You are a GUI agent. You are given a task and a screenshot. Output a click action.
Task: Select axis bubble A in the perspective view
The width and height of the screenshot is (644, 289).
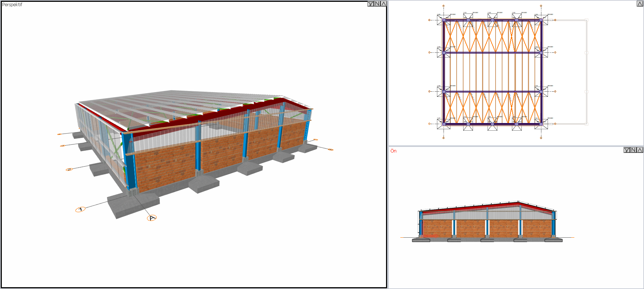(x=152, y=218)
